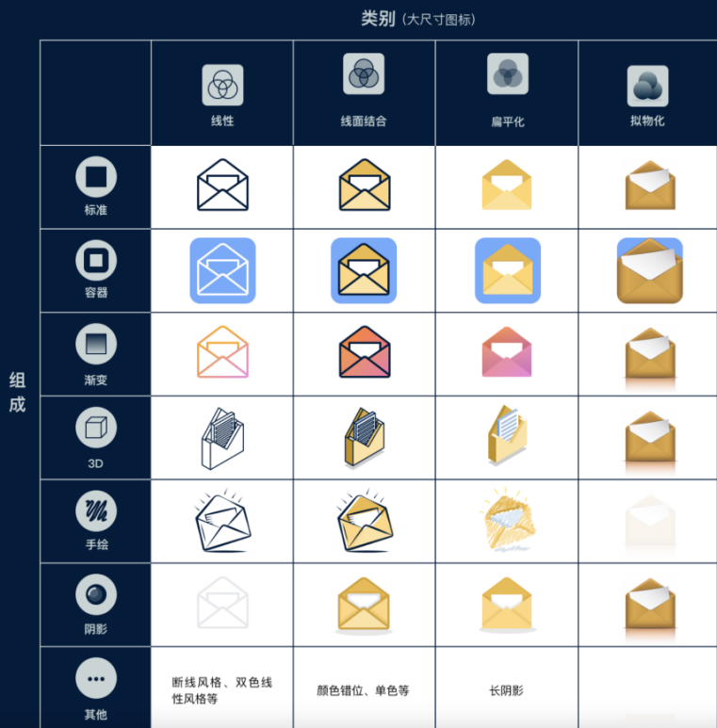Click the 阴影 shadow sphere icon
The height and width of the screenshot is (728, 717).
point(96,595)
